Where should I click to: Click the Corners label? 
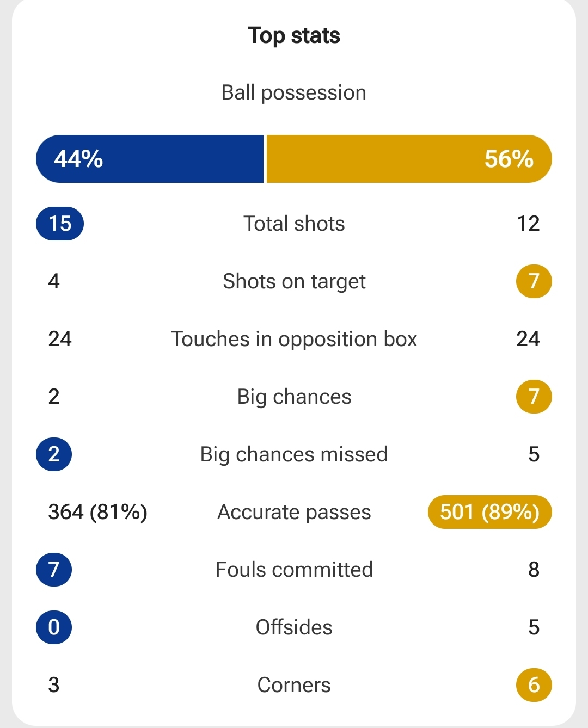(294, 685)
